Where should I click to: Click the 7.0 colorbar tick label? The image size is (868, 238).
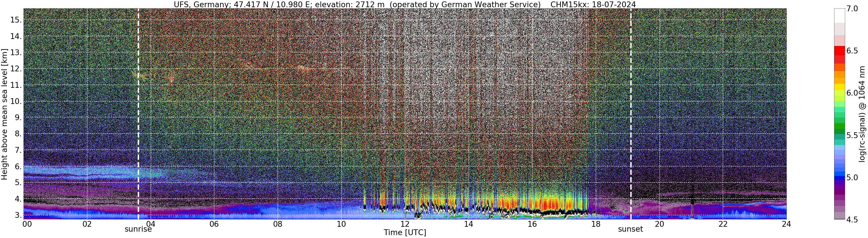852,9
